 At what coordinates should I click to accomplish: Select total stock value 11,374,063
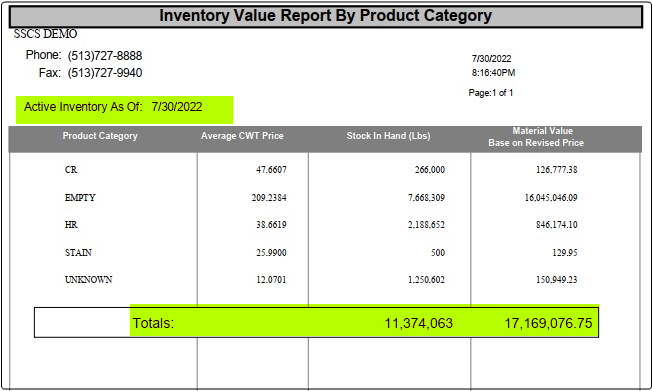coord(418,323)
